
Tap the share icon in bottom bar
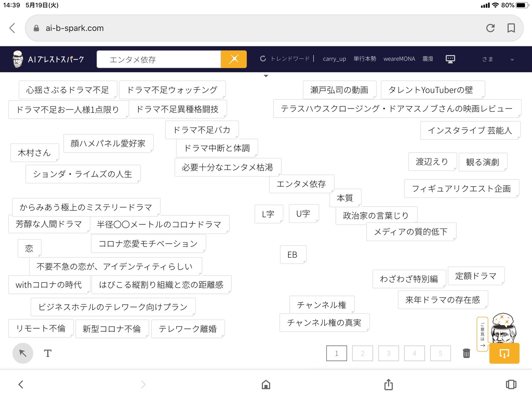tap(389, 384)
